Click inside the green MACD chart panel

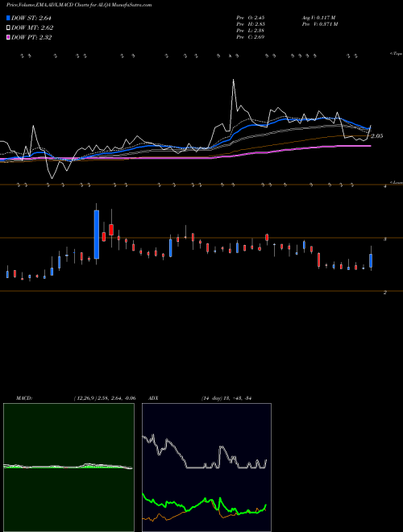(69, 468)
